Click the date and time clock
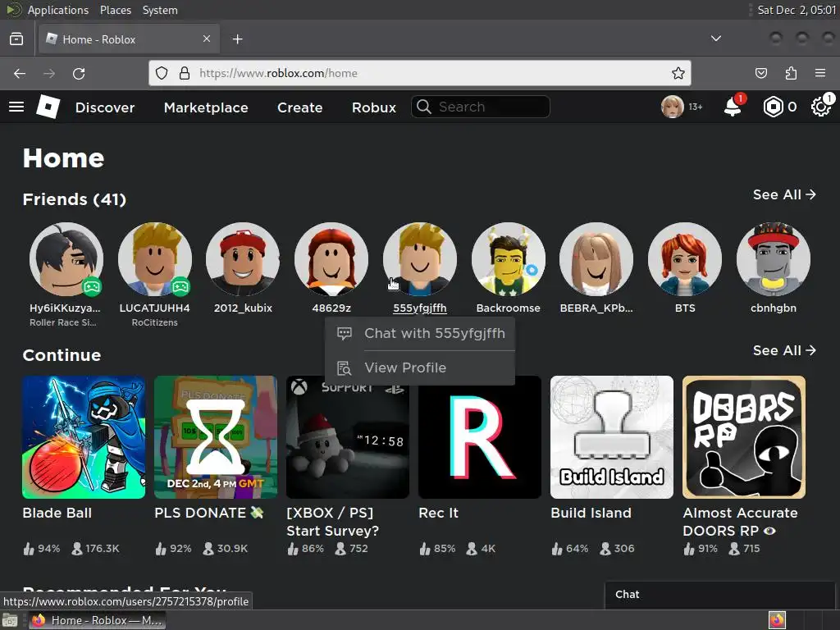 point(797,10)
